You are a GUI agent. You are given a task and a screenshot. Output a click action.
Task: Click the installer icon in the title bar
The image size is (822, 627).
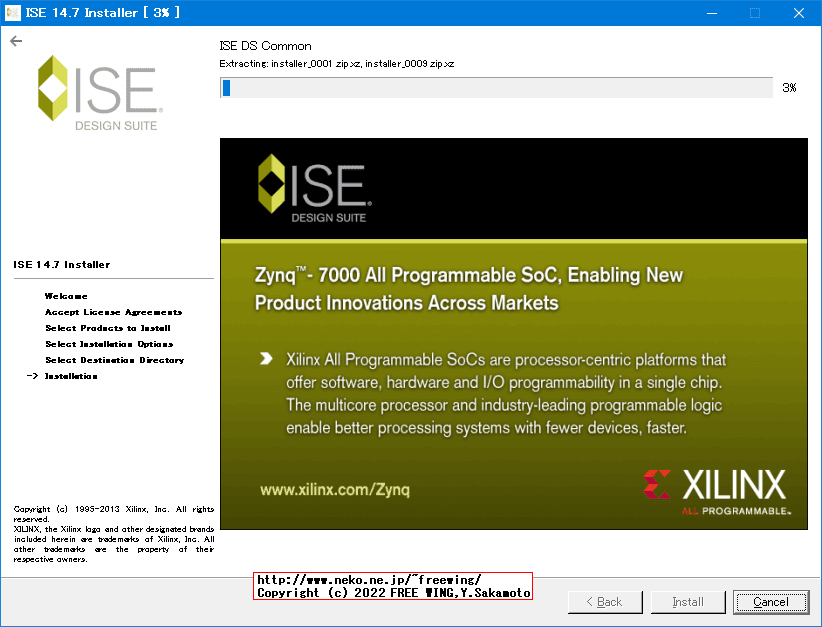tap(13, 12)
